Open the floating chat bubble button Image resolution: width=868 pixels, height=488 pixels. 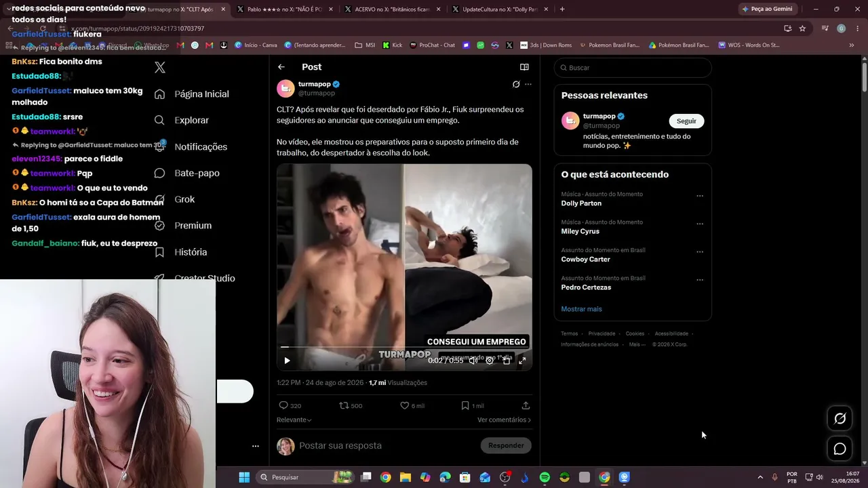[840, 449]
